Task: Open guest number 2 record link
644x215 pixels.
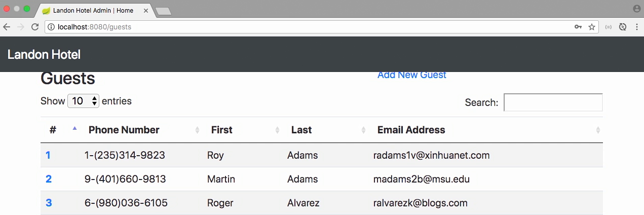Action: (x=49, y=179)
